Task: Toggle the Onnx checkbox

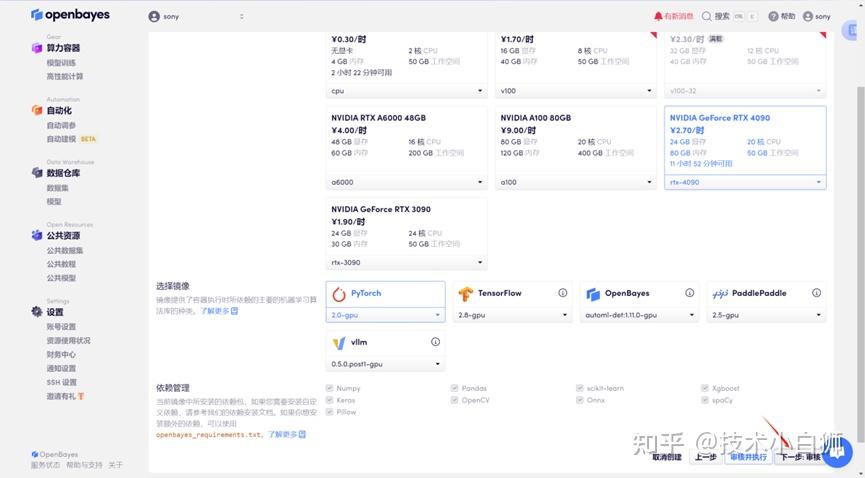Action: click(580, 400)
